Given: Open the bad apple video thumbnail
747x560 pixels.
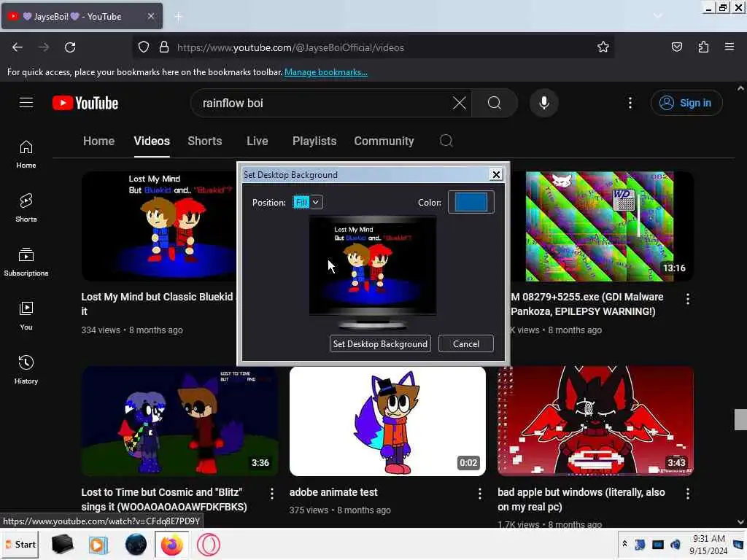Looking at the screenshot, I should tap(595, 421).
